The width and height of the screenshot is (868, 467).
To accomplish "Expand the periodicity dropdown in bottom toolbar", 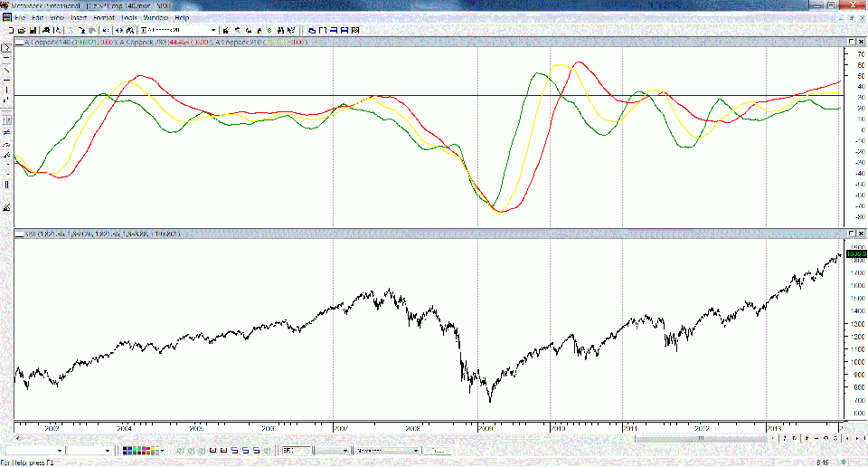I will (x=416, y=450).
